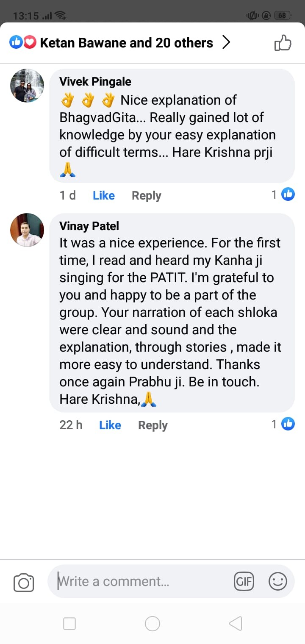Open the GIF picker
Viewport: 305px width, 644px height.
(x=244, y=581)
